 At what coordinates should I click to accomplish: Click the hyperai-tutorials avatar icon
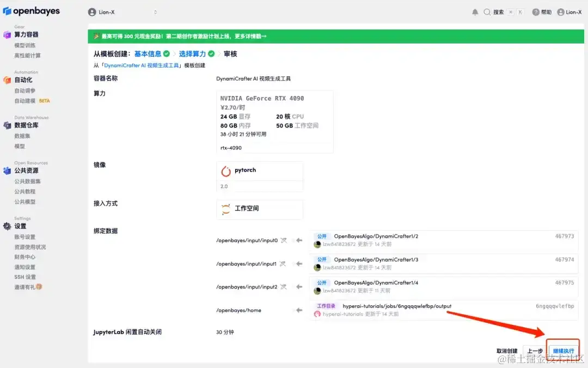pyautogui.click(x=317, y=314)
